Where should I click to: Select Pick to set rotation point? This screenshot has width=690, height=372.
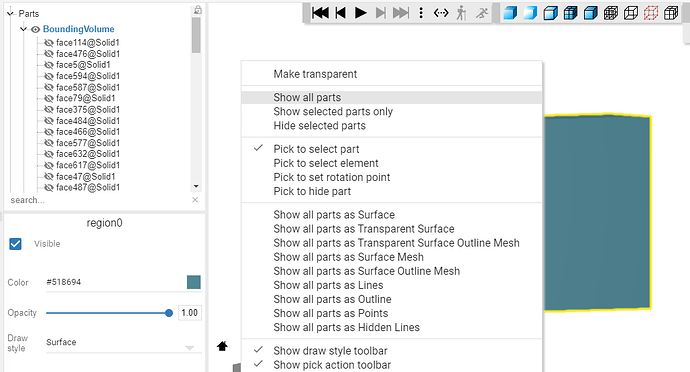[392, 177]
